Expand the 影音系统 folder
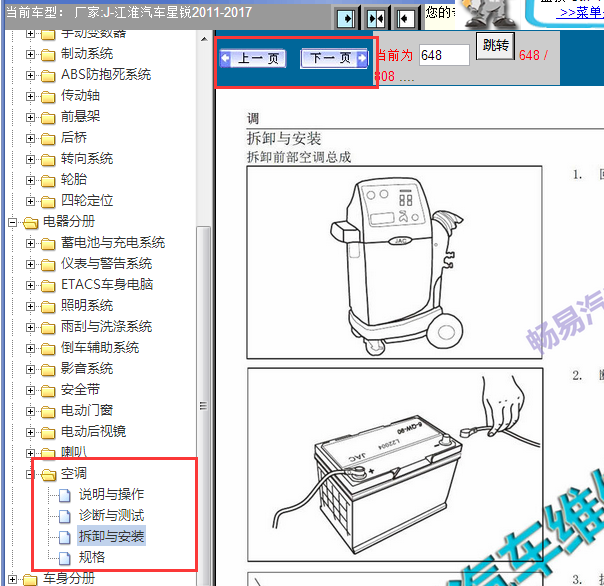The image size is (604, 586). click(30, 369)
